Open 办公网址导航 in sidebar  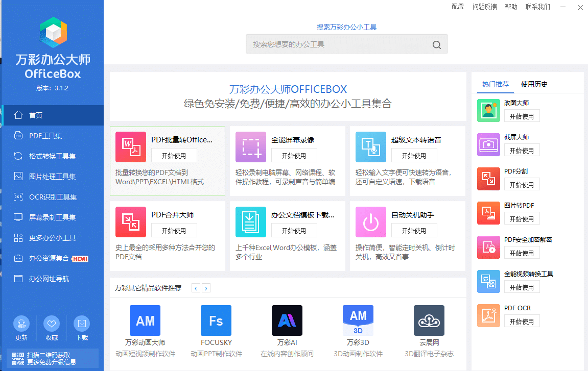53,279
